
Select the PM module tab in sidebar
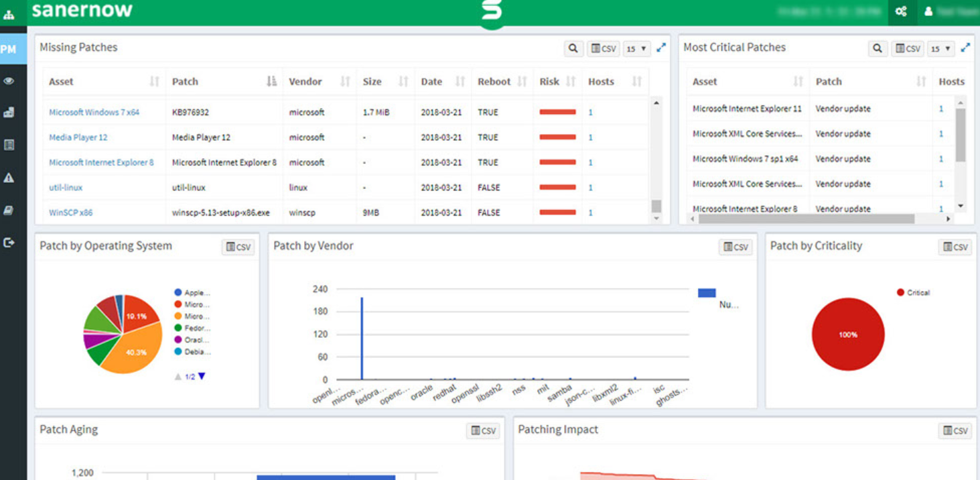[x=9, y=49]
